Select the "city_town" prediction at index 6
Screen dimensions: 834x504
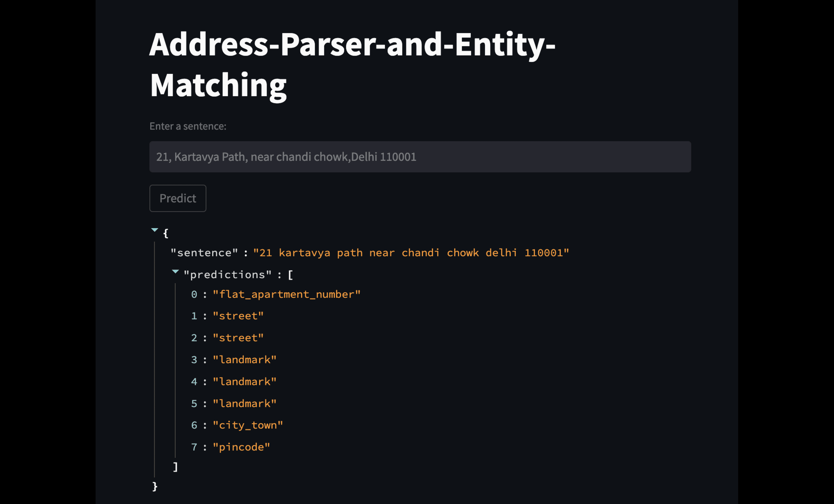click(x=248, y=425)
